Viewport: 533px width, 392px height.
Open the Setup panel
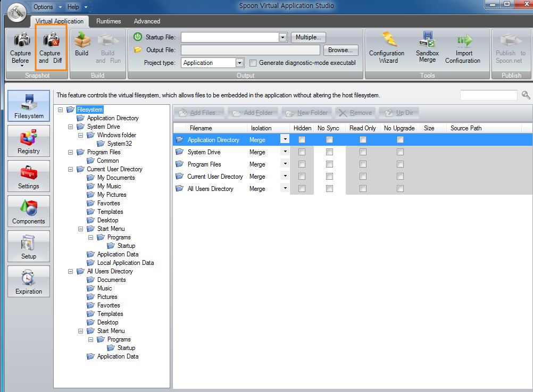[x=29, y=246]
